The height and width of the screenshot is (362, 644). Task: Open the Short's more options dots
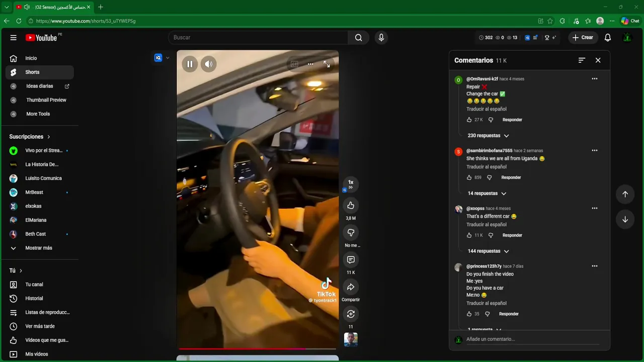coord(310,64)
